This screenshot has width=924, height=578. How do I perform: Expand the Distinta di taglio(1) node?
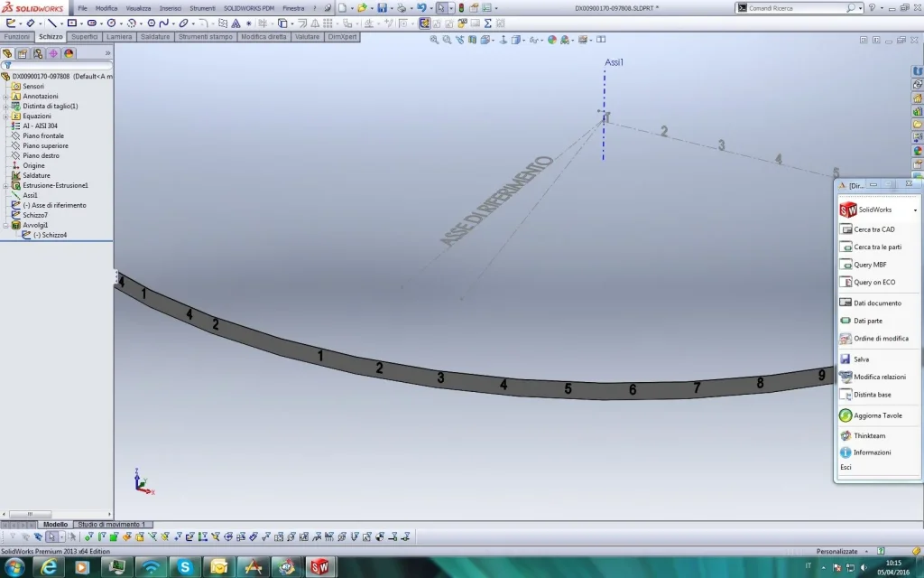pos(6,107)
